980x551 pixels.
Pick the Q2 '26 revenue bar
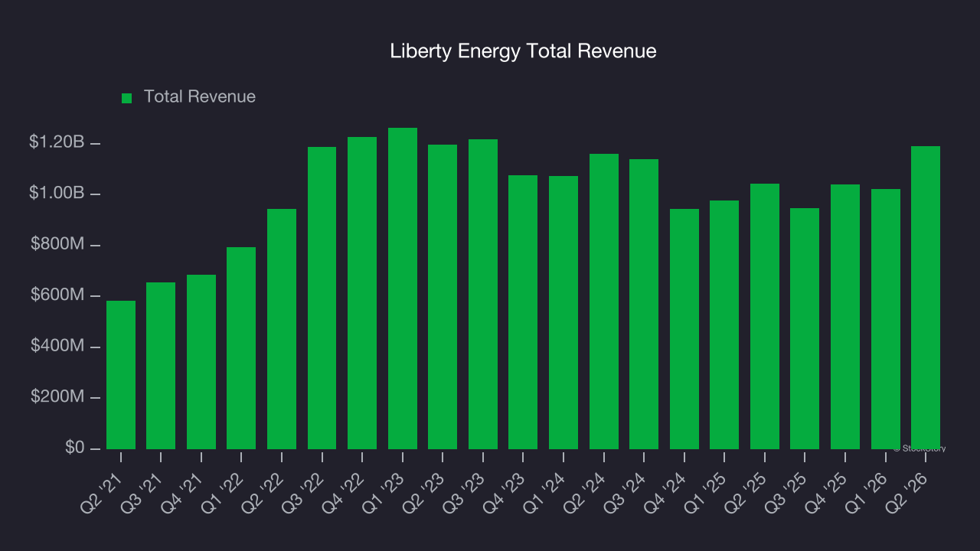pyautogui.click(x=926, y=298)
